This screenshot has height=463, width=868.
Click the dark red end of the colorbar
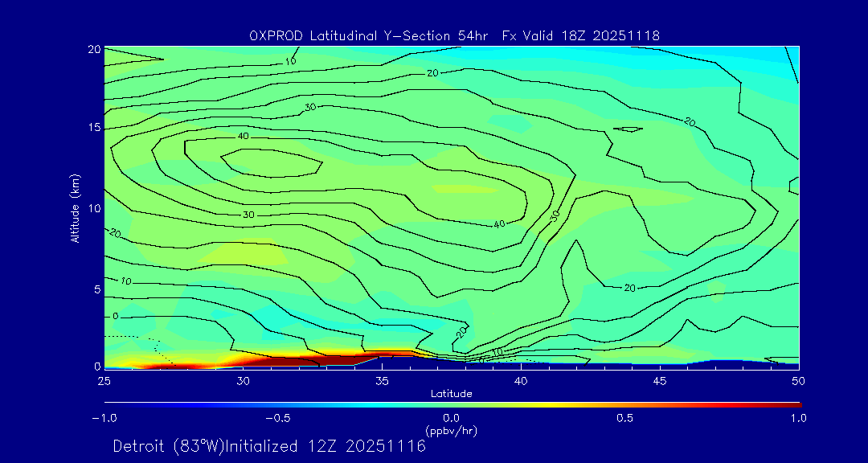coord(792,405)
